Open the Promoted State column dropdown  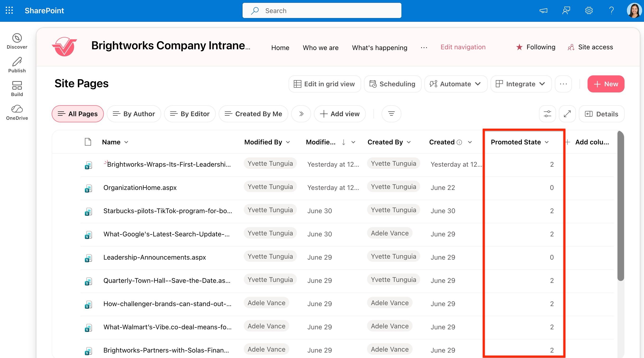547,142
